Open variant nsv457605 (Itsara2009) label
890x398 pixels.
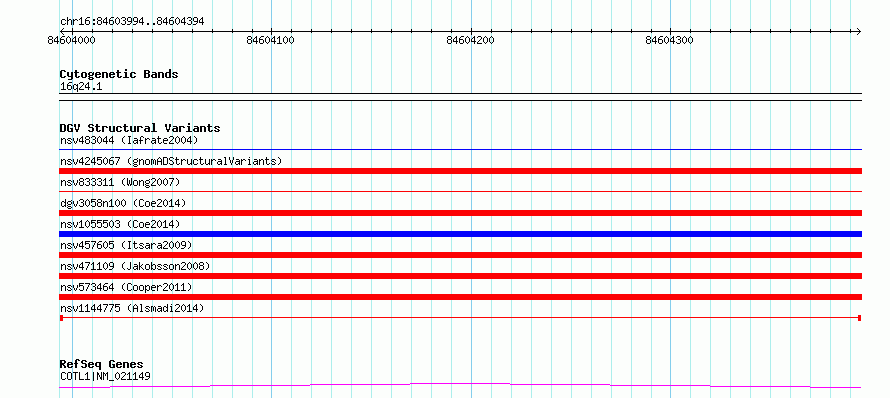[126, 245]
